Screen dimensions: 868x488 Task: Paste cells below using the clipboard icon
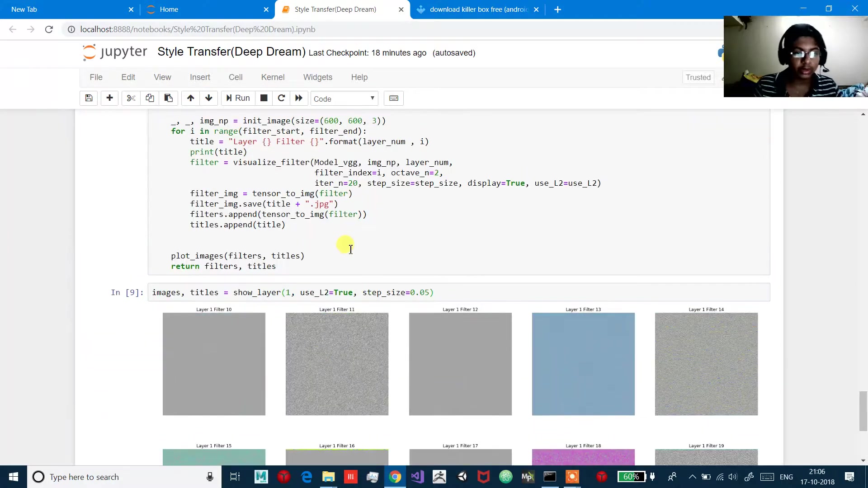coord(168,98)
